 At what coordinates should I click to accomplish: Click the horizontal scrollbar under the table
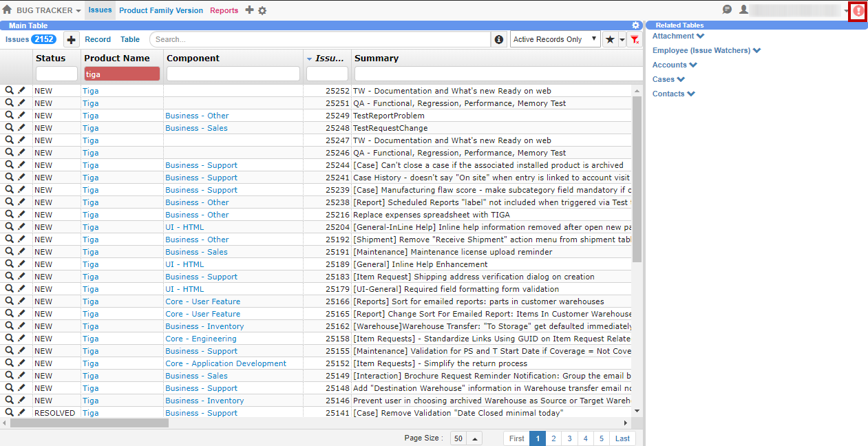[89, 423]
